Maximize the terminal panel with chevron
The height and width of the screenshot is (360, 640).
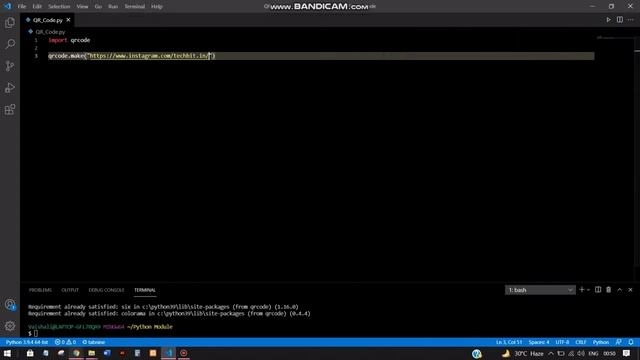[x=620, y=290]
